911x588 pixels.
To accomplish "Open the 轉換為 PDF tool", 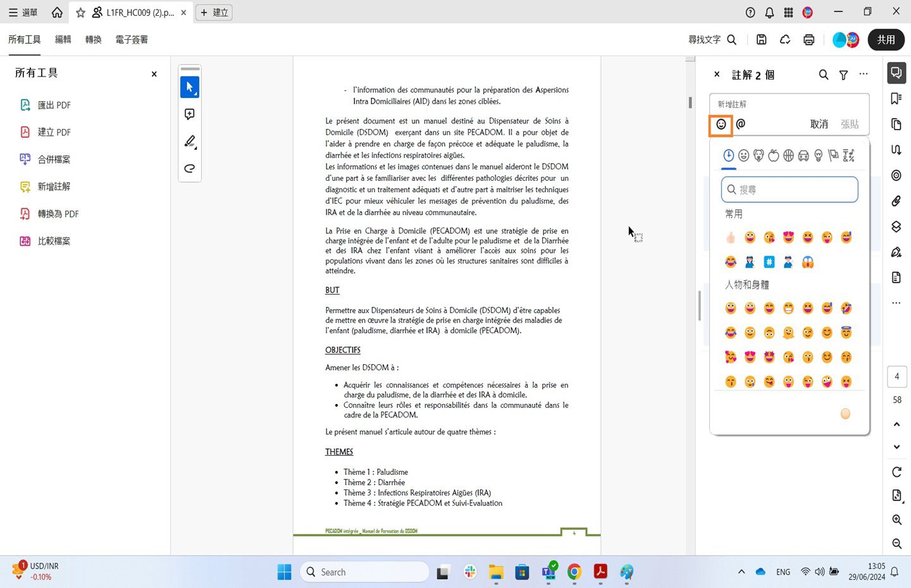I will coord(49,214).
